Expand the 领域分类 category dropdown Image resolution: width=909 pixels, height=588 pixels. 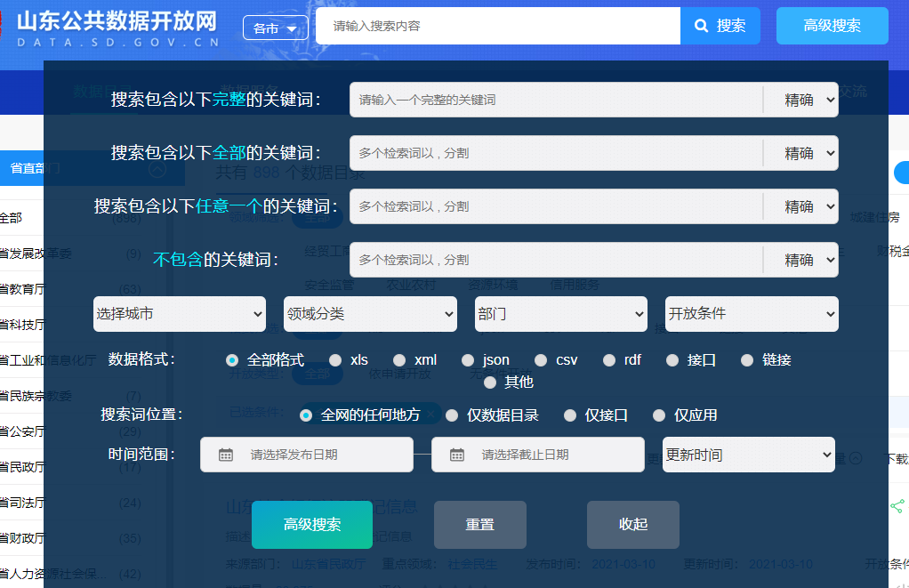(x=370, y=314)
